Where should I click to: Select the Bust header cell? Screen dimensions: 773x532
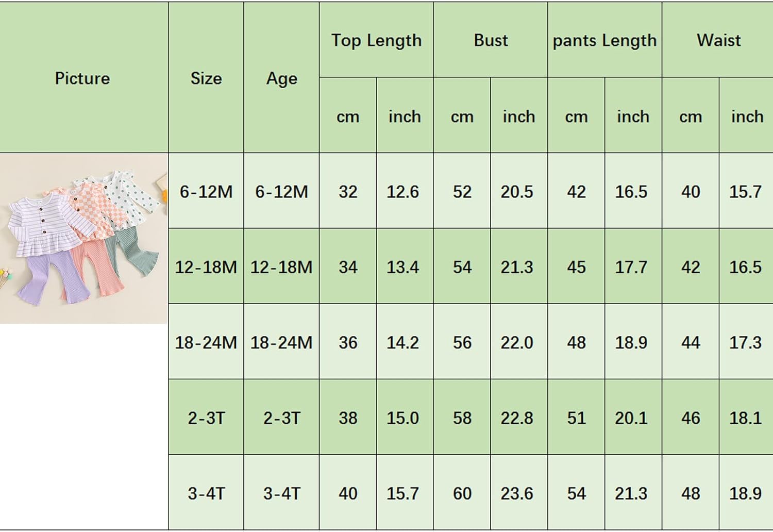pyautogui.click(x=491, y=40)
